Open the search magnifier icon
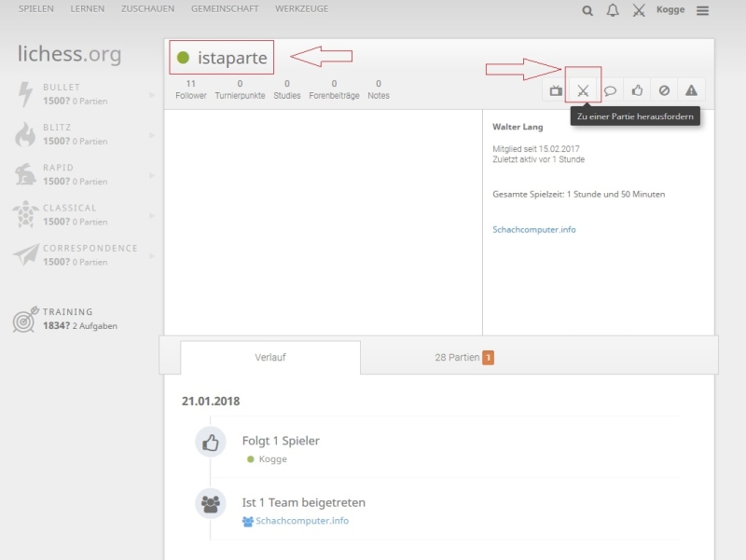746x560 pixels. pos(587,10)
